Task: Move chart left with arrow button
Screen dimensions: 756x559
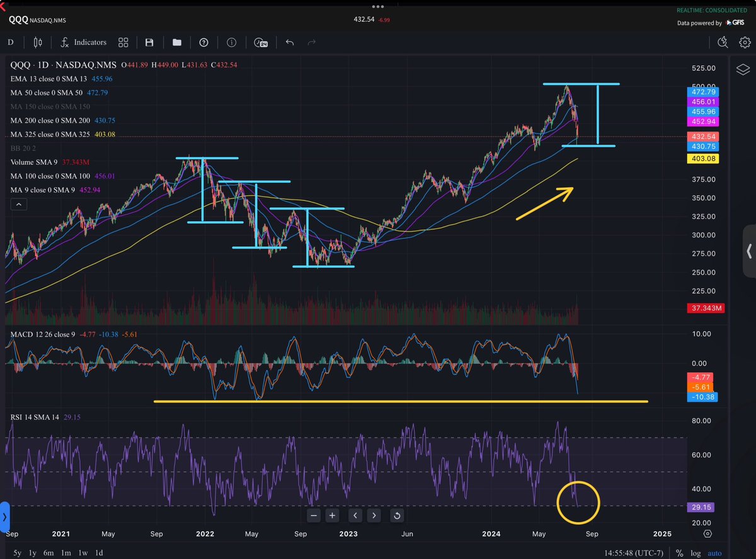Action: 355,516
